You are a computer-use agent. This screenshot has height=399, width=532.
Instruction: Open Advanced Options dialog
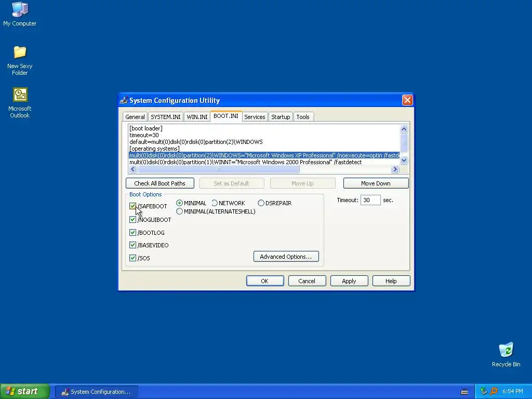point(286,257)
